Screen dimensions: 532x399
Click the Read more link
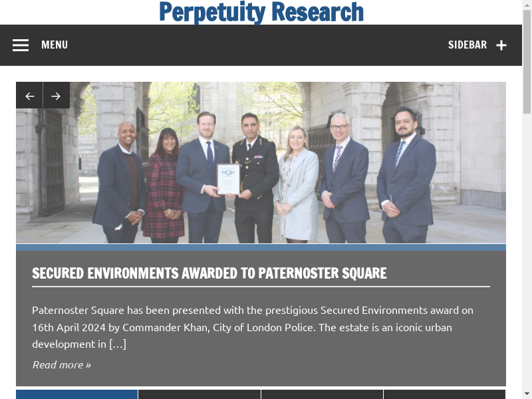point(61,364)
